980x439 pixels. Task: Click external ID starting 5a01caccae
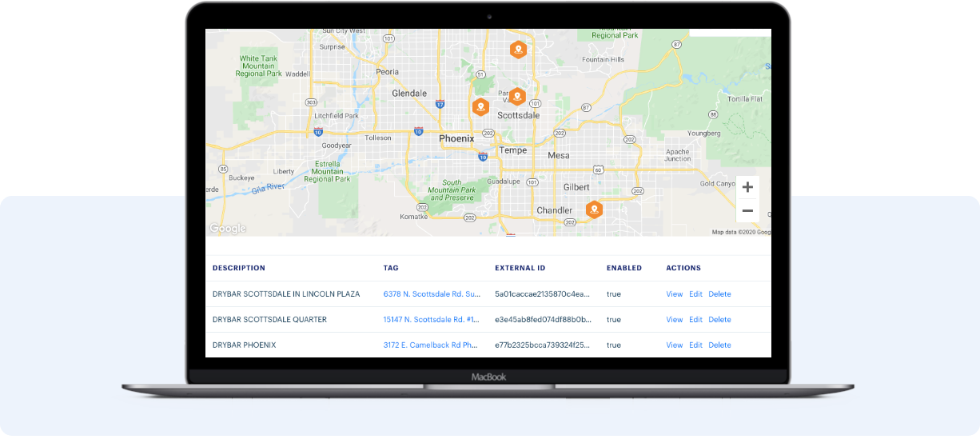[x=544, y=294]
